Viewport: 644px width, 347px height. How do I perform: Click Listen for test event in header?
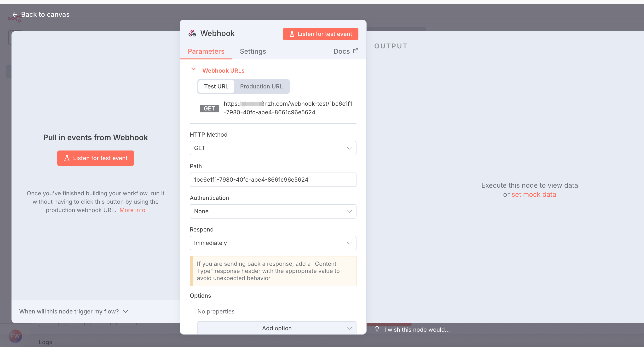320,34
